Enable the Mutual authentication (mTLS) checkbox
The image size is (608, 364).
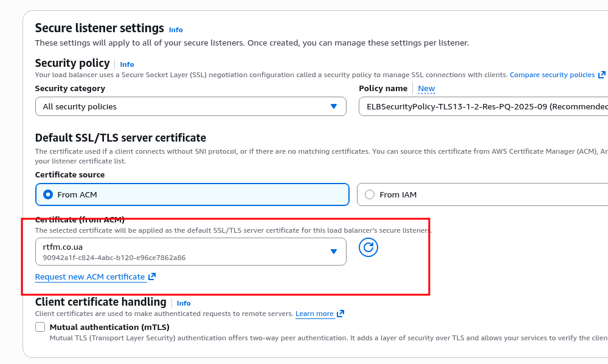click(40, 327)
